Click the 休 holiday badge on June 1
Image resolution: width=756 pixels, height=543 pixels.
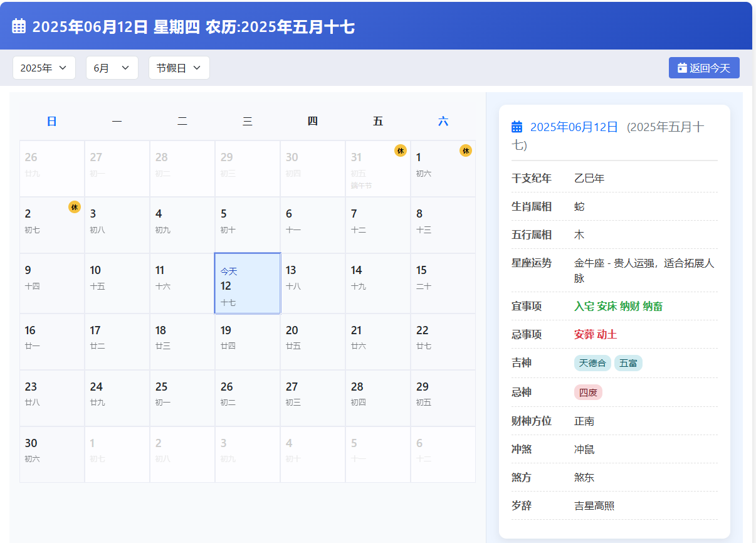click(x=466, y=150)
